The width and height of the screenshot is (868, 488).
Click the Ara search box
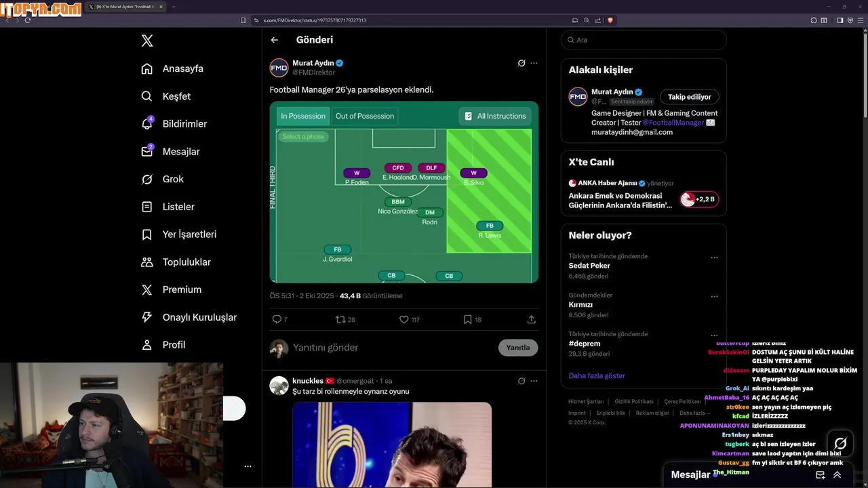point(644,40)
